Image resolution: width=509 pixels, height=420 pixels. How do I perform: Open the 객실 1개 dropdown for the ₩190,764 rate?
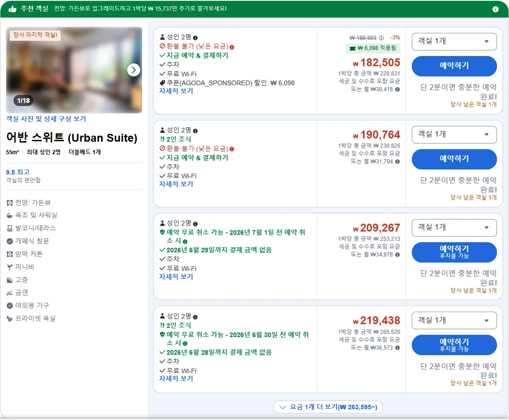[x=454, y=134]
